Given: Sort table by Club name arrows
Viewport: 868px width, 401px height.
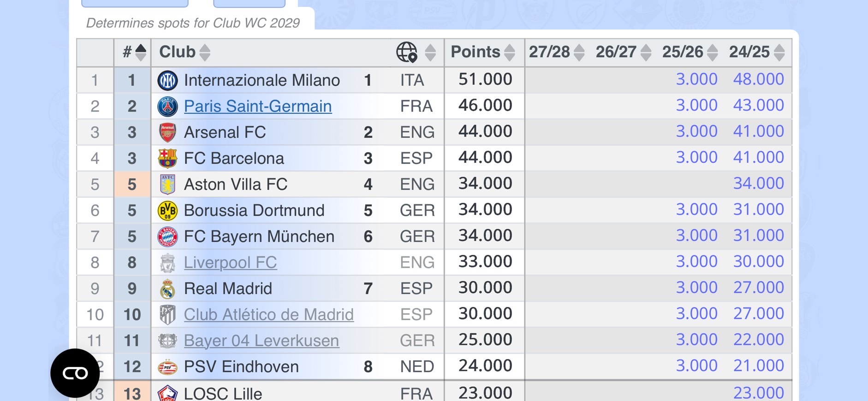Looking at the screenshot, I should point(205,52).
